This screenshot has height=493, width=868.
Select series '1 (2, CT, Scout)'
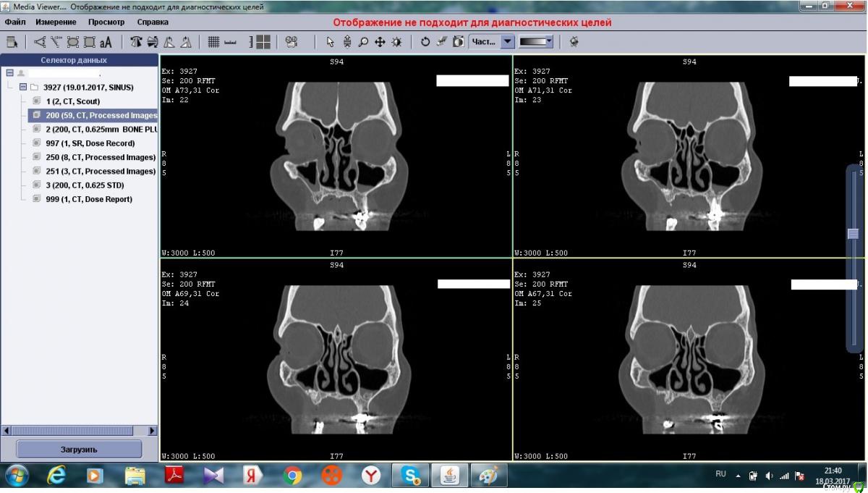[72, 101]
